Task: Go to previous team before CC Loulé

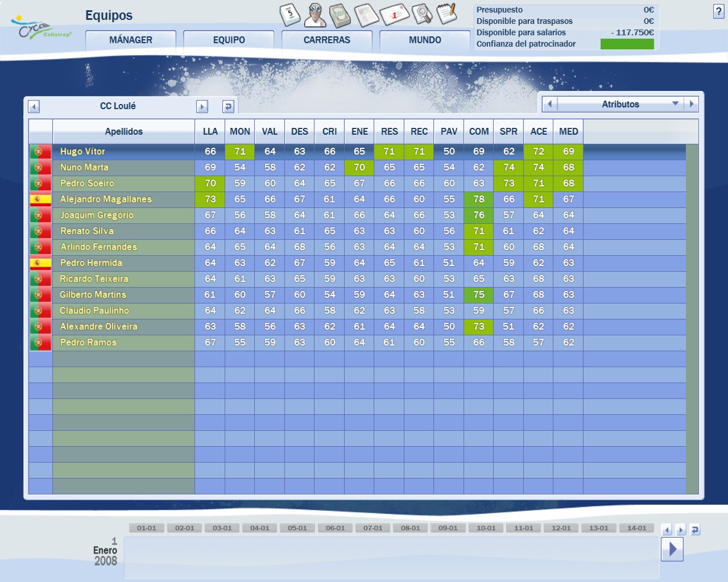Action: 34,106
